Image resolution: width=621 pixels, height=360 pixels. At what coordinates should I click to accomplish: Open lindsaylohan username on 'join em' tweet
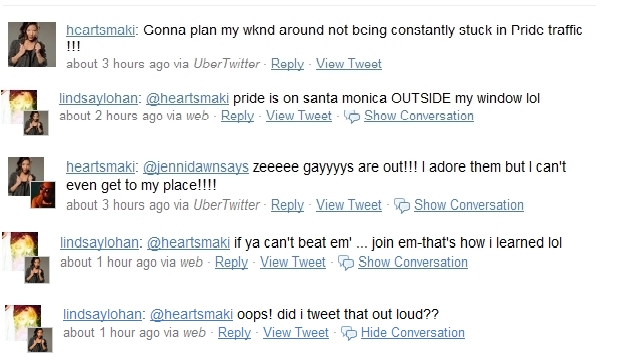pos(99,243)
